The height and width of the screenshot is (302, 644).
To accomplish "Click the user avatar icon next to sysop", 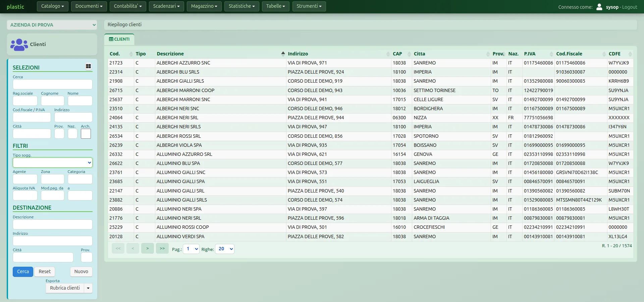I will [x=599, y=7].
